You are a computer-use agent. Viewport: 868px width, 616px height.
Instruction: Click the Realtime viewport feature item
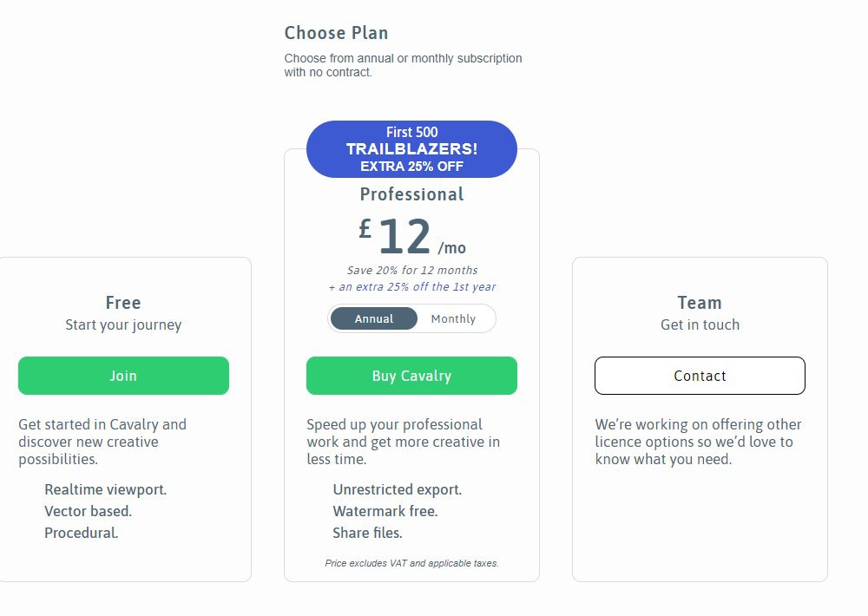click(105, 489)
